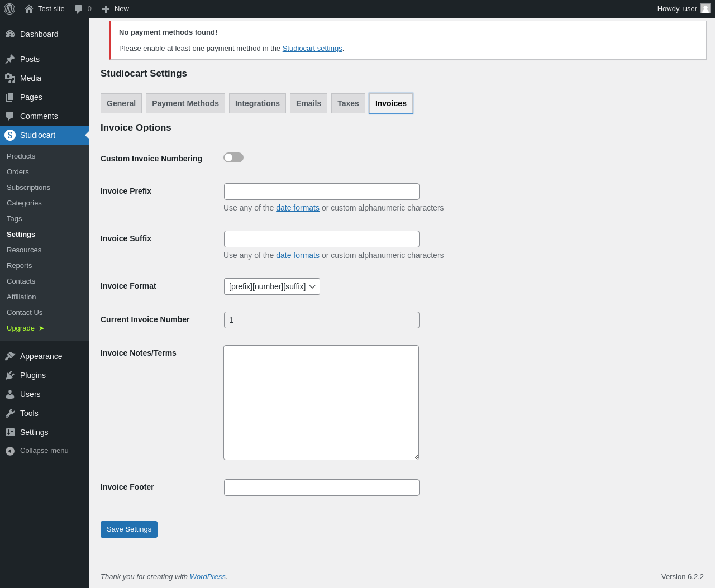The width and height of the screenshot is (715, 588).
Task: Click the Tools wrench icon
Action: click(x=10, y=413)
